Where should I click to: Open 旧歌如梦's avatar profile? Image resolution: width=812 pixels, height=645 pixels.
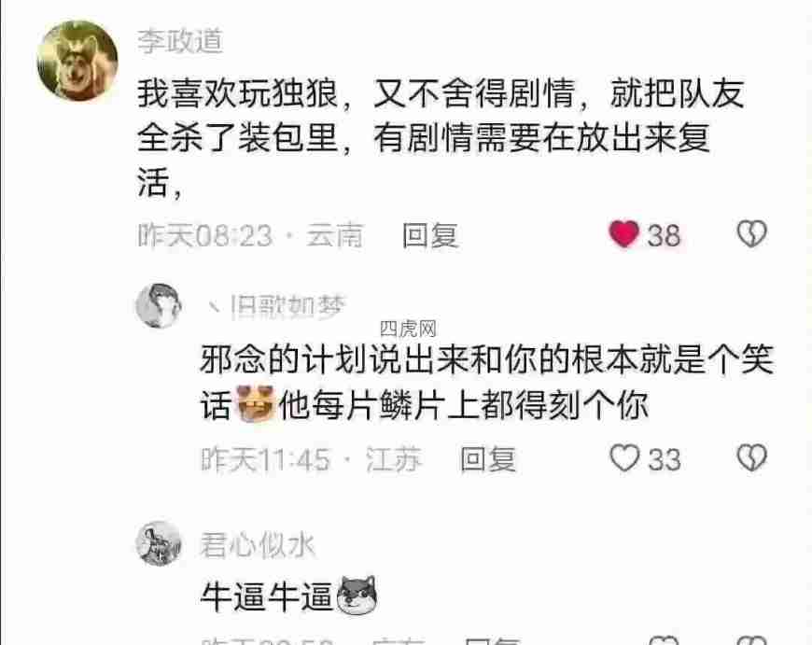click(159, 305)
